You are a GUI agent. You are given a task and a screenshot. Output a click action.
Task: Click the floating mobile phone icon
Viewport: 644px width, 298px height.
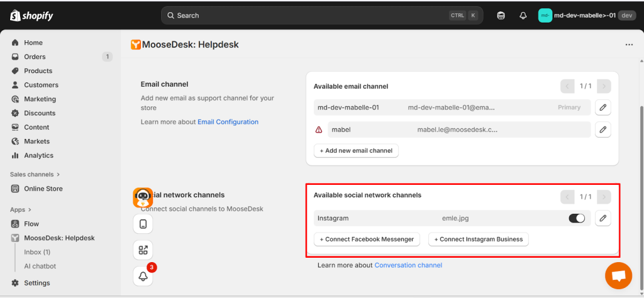tap(143, 224)
